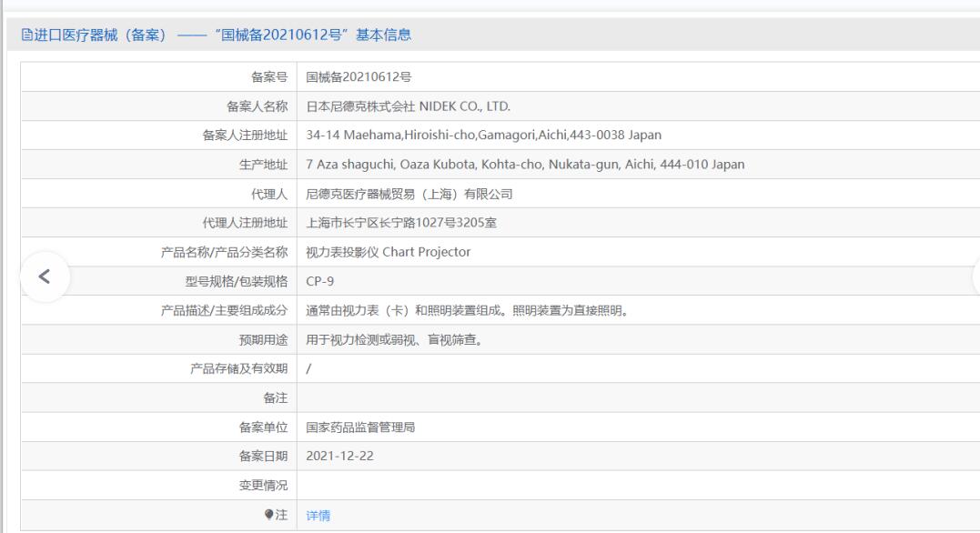Click the 产品描述/主要组成成分 label
The image size is (980, 533).
pyautogui.click(x=225, y=310)
